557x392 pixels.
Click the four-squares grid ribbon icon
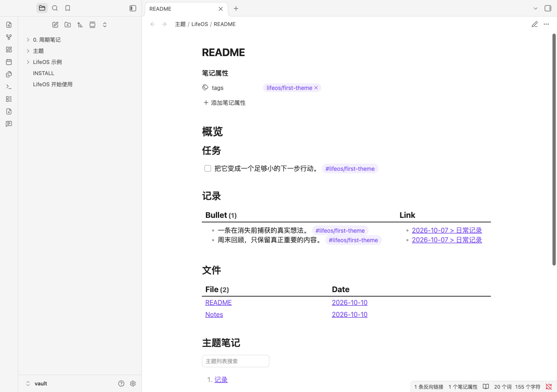click(x=9, y=50)
